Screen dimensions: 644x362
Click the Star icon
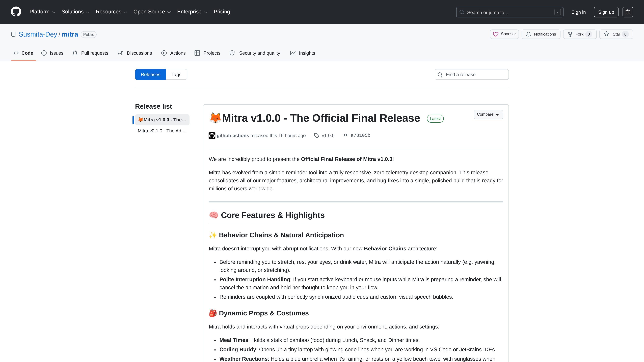[x=606, y=34]
